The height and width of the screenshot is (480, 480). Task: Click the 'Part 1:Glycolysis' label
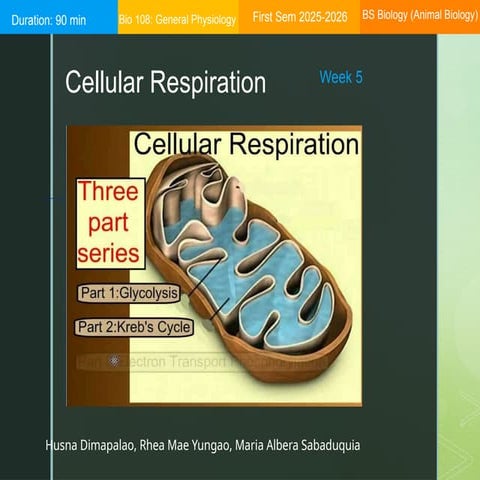(x=129, y=293)
